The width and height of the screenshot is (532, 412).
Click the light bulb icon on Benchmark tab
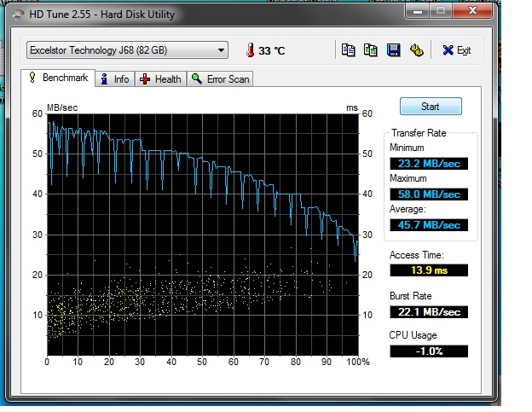pyautogui.click(x=32, y=78)
